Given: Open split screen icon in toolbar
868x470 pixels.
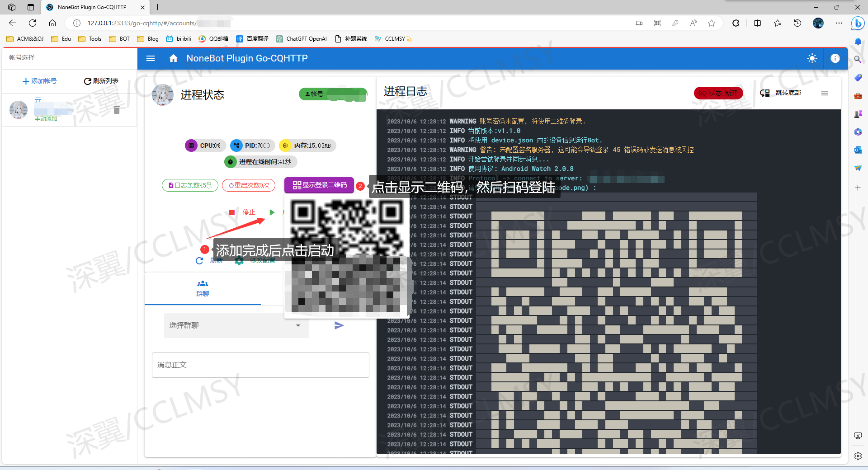Looking at the screenshot, I should (x=758, y=23).
